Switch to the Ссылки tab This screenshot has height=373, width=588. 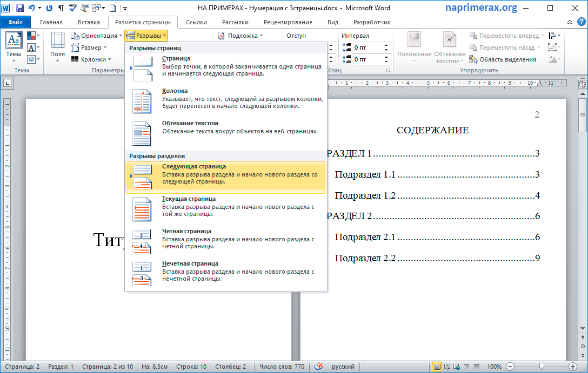[197, 22]
